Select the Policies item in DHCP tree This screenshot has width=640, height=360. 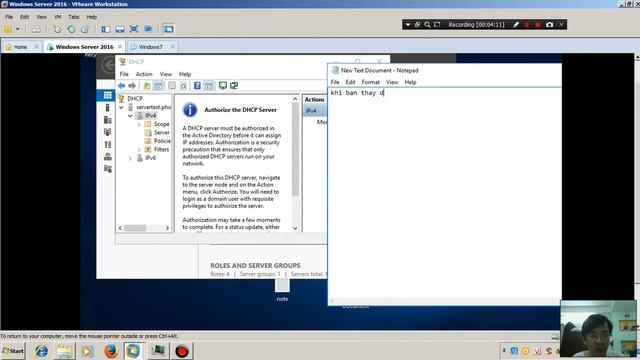(162, 141)
